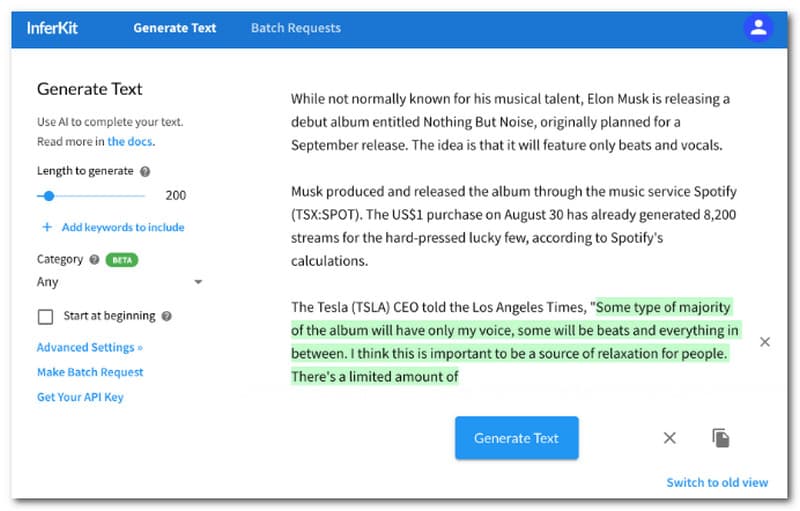Click the length slider handle
Image resolution: width=800 pixels, height=511 pixels.
49,196
